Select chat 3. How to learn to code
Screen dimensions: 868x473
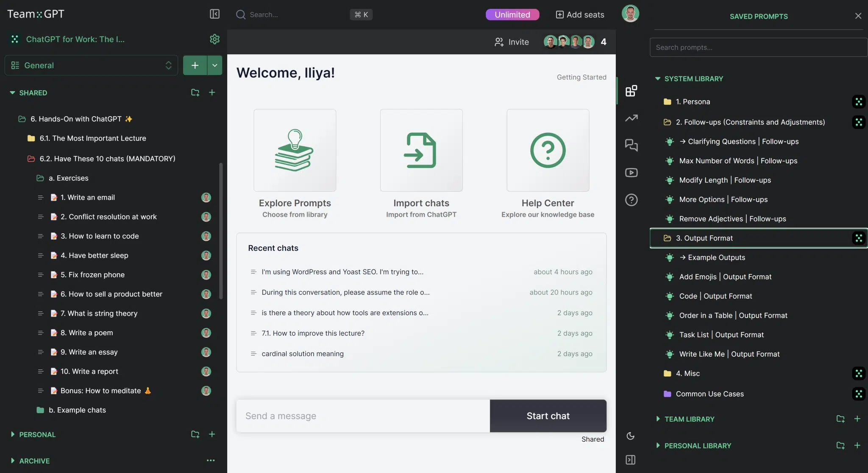click(x=100, y=236)
